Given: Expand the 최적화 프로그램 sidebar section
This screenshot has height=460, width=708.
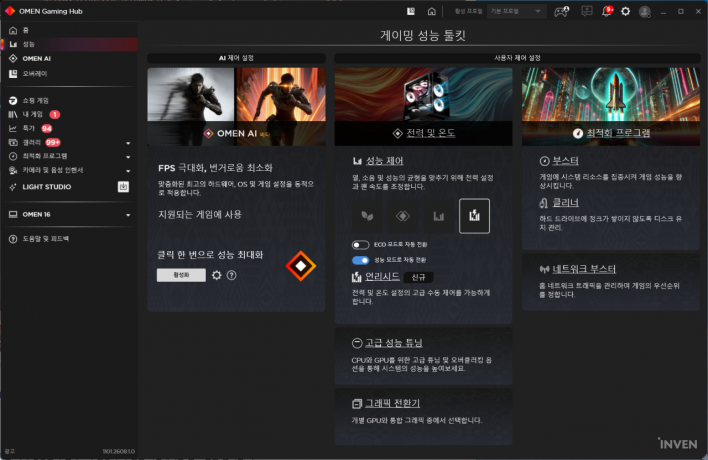Looking at the screenshot, I should coord(128,157).
